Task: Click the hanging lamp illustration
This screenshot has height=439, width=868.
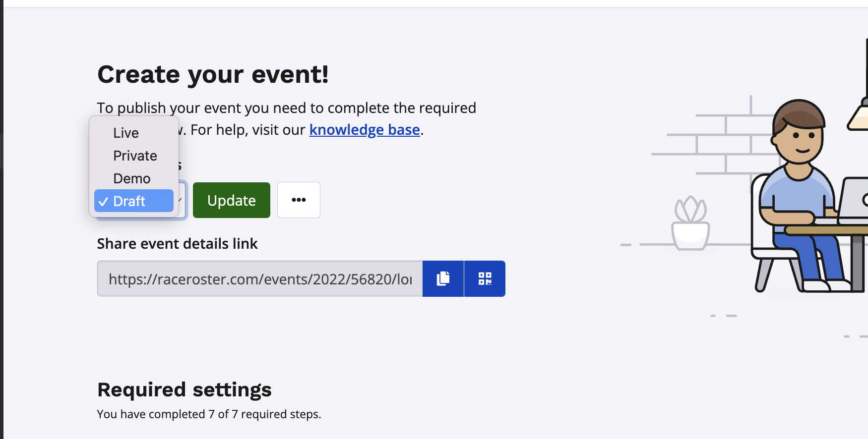Action: click(x=859, y=116)
